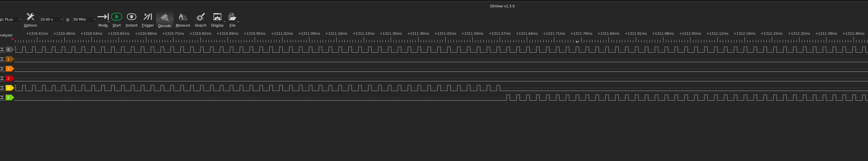Image resolution: width=868 pixels, height=161 pixels.
Task: Select channel 2 red label
Action: (9, 78)
